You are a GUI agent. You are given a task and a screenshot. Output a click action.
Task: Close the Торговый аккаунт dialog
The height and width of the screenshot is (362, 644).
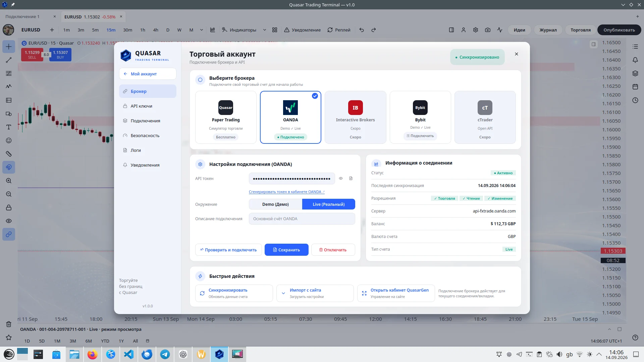pyautogui.click(x=517, y=54)
